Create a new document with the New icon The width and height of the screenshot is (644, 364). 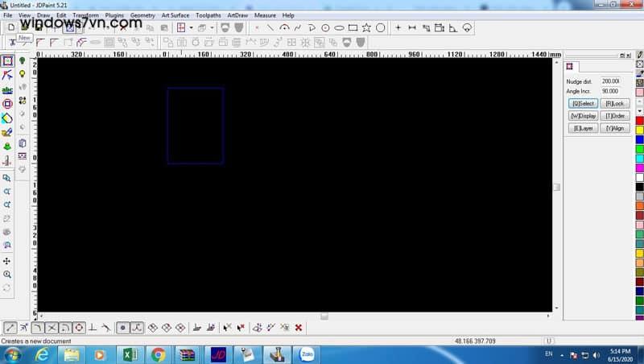click(x=11, y=27)
